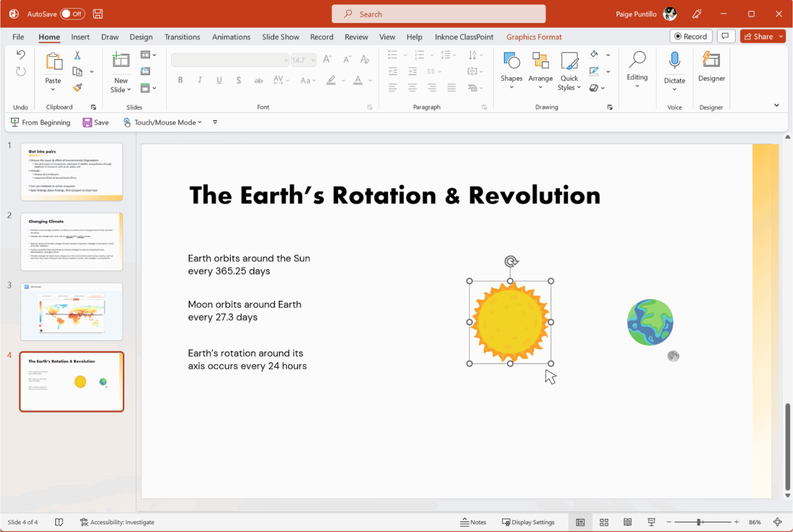Toggle Underline formatting
The height and width of the screenshot is (532, 793).
[x=219, y=80]
